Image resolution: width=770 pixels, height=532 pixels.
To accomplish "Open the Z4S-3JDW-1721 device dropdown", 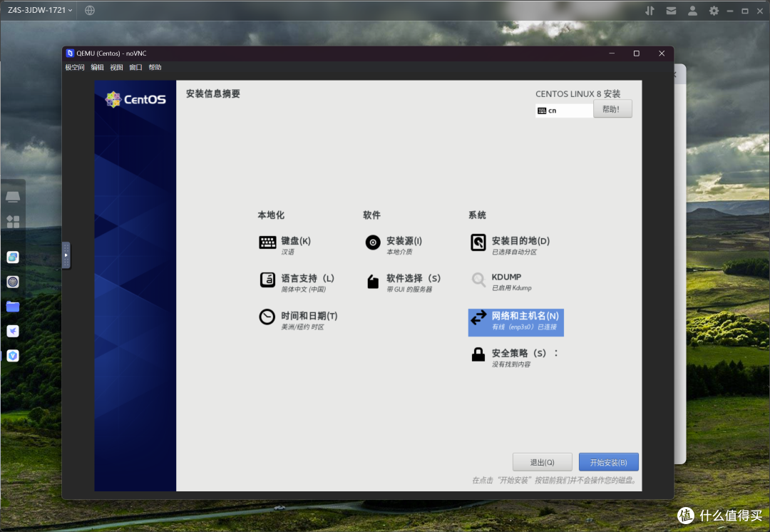I will 40,10.
